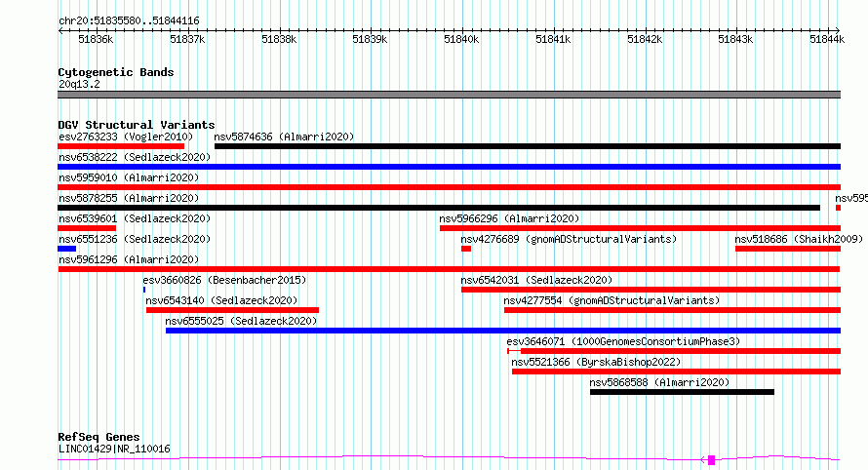Image resolution: width=868 pixels, height=470 pixels.
Task: Open nsv4276689 (gnomADStructuralVariants) label
Action: pos(569,239)
